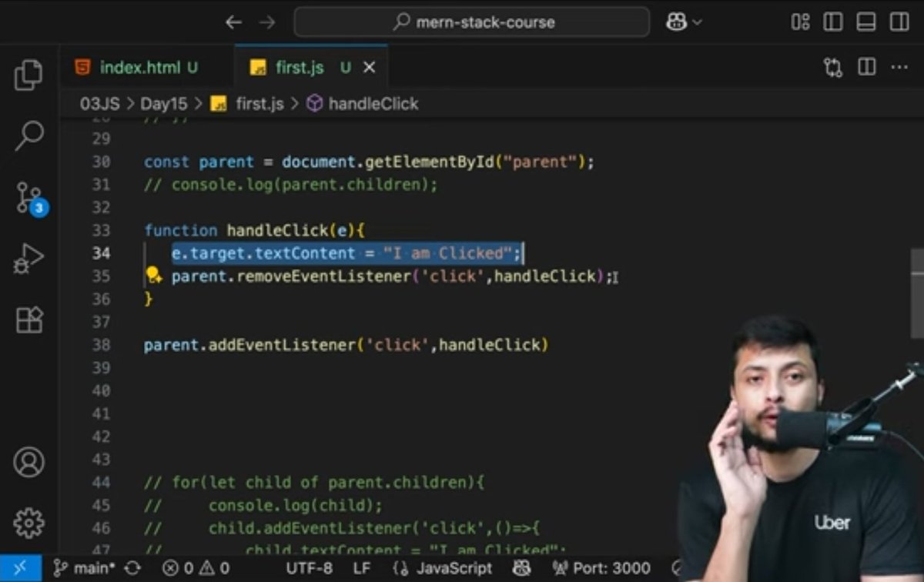Open the Extensions view
Image resolution: width=924 pixels, height=582 pixels.
click(28, 320)
